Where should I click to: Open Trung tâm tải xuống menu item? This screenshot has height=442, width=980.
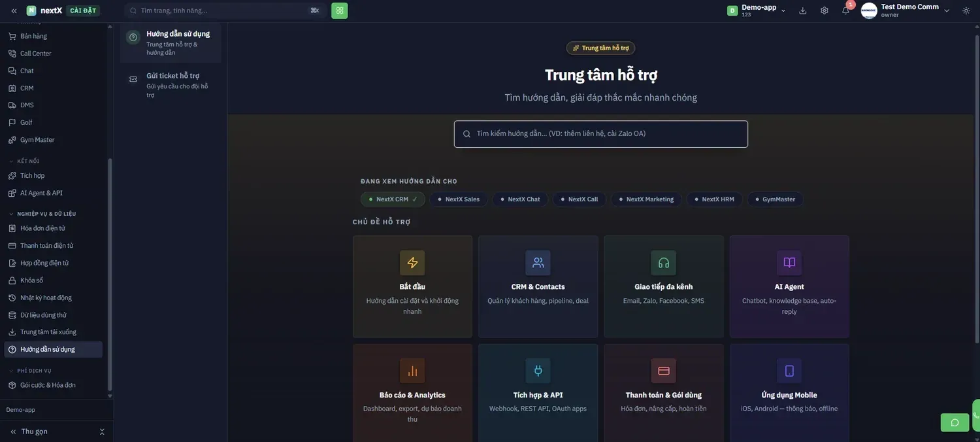[53, 332]
